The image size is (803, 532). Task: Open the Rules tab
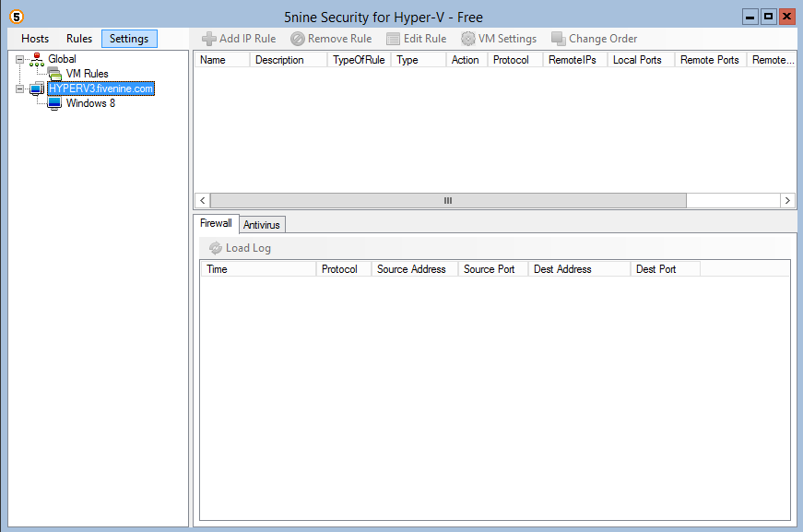click(78, 38)
